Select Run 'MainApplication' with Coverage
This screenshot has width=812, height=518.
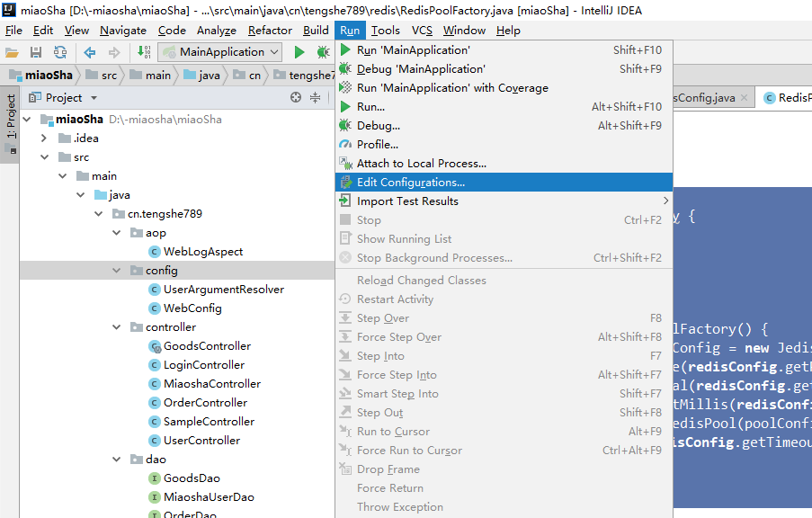504,88
